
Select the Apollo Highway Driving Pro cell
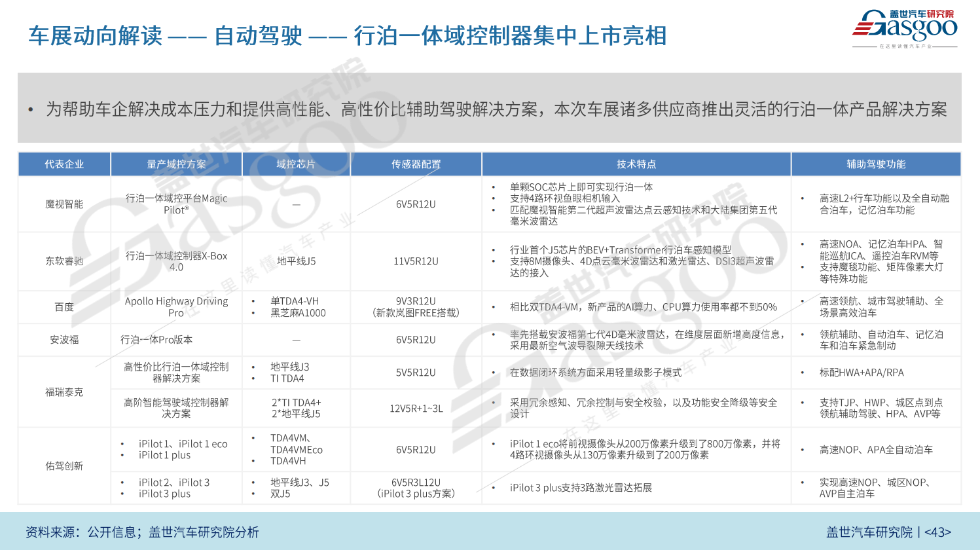coord(177,307)
